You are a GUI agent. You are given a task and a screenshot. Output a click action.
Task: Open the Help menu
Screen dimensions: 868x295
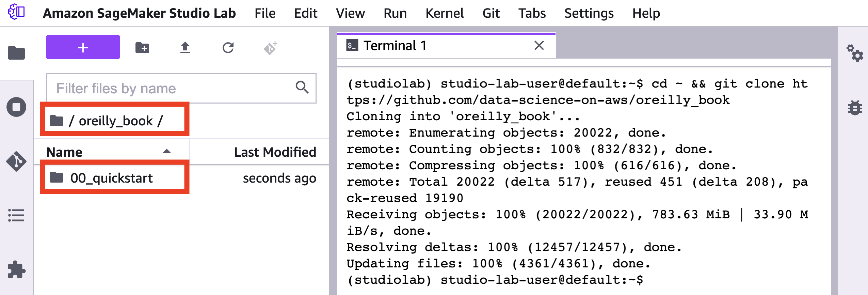646,13
